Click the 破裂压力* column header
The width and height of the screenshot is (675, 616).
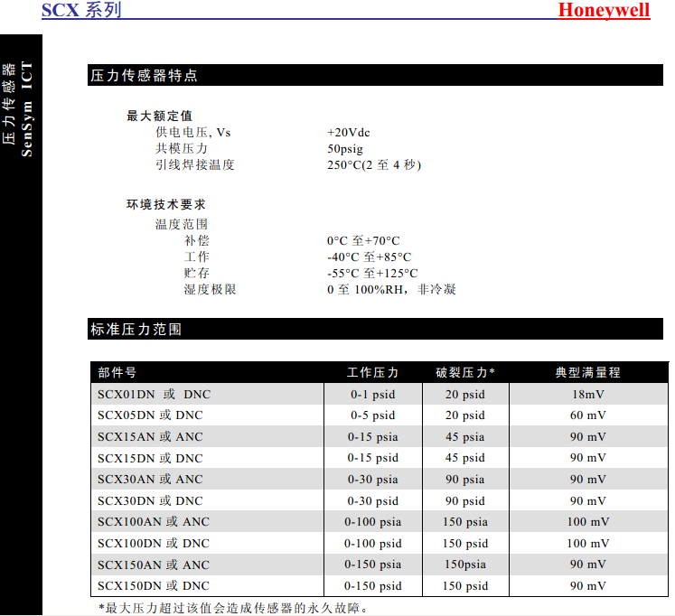pyautogui.click(x=465, y=372)
